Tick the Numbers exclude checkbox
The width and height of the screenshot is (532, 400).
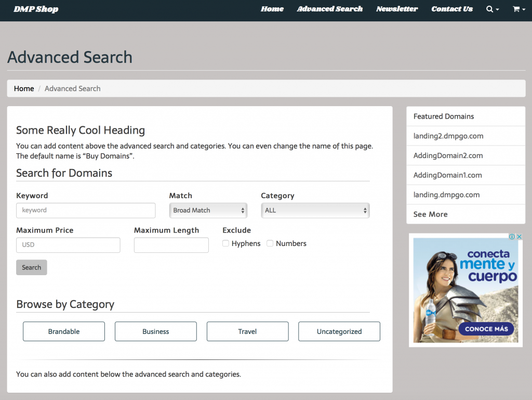[270, 243]
